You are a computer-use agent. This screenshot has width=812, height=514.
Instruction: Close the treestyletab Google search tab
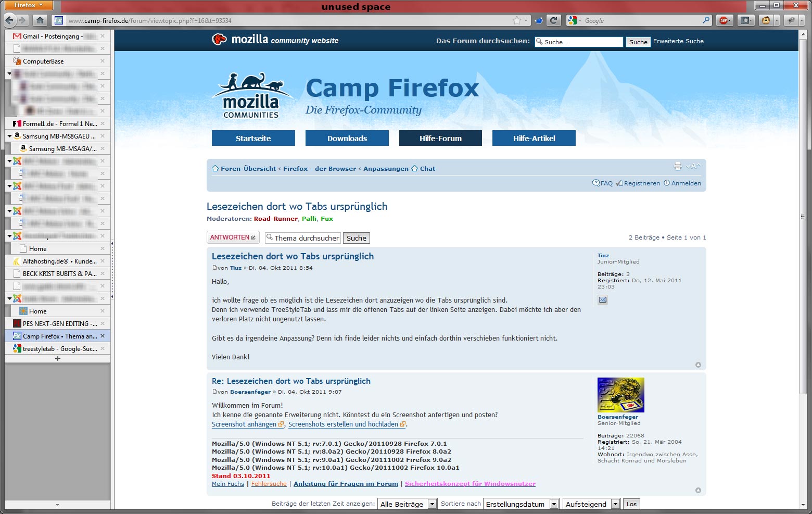[103, 348]
